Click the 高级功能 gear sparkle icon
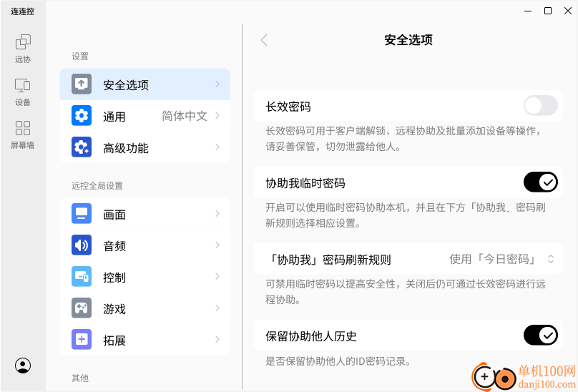Screen dimensions: 578x392 point(82,147)
